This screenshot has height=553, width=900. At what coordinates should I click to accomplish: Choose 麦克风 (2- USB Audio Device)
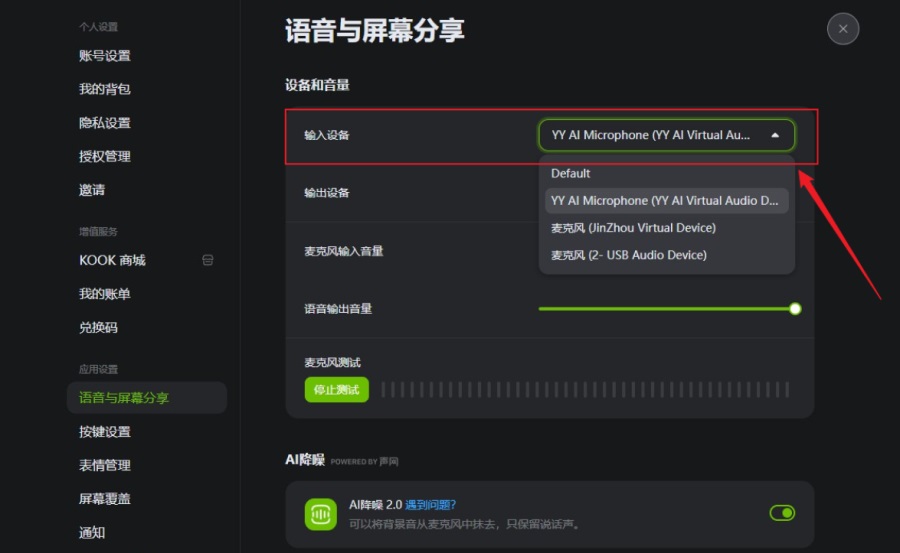[x=666, y=255]
